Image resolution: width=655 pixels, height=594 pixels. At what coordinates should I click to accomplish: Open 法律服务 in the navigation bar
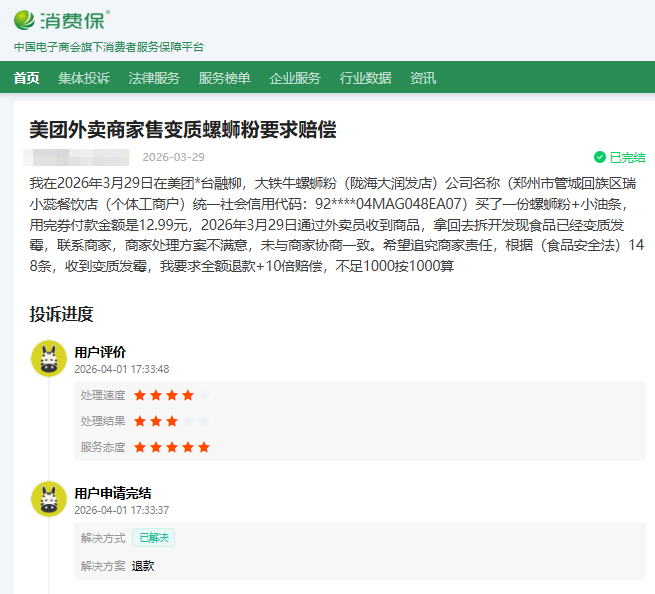(x=154, y=78)
